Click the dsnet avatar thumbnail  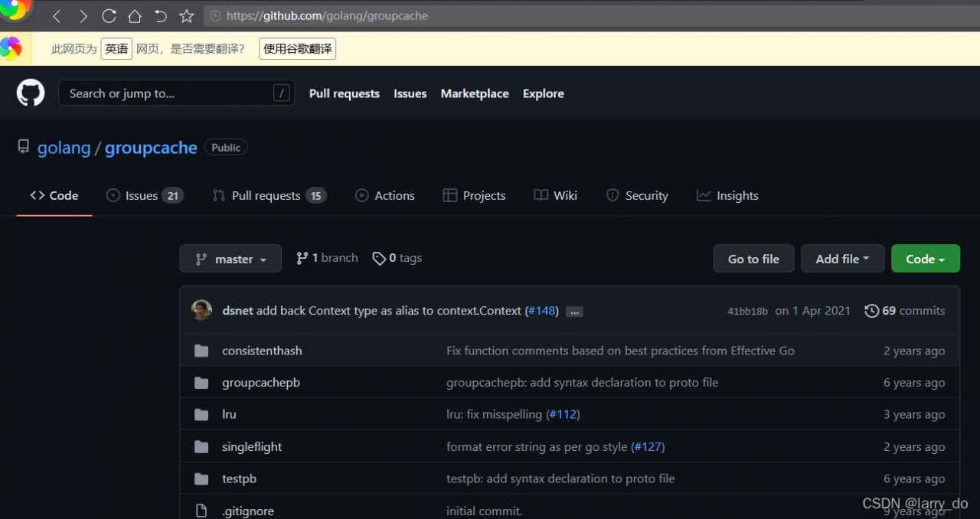pos(201,310)
